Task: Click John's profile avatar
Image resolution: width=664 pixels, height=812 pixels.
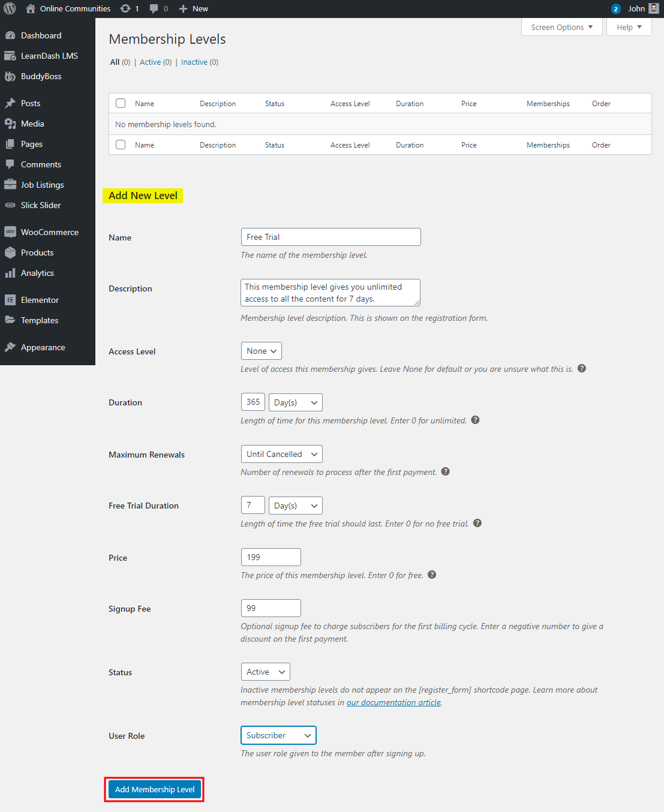Action: tap(653, 8)
